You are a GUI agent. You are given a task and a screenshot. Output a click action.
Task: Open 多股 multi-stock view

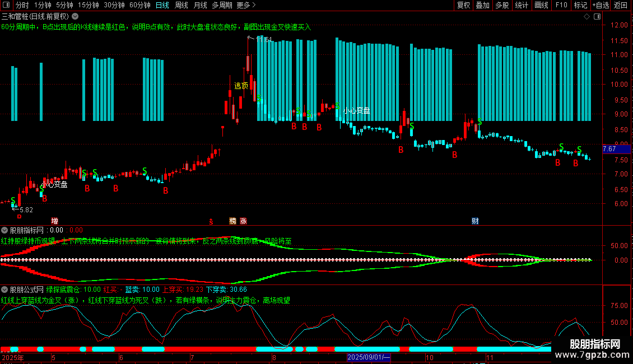[502, 5]
